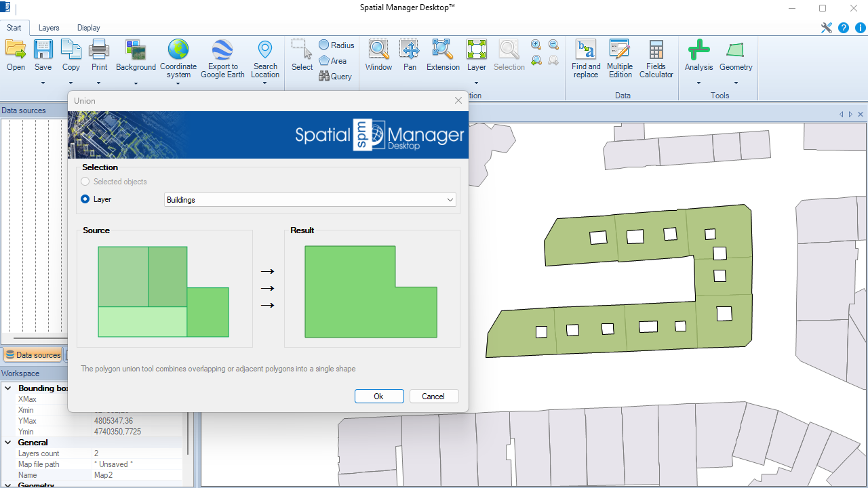Viewport: 868px width, 488px height.
Task: Click the Xmin property label
Action: (26, 410)
